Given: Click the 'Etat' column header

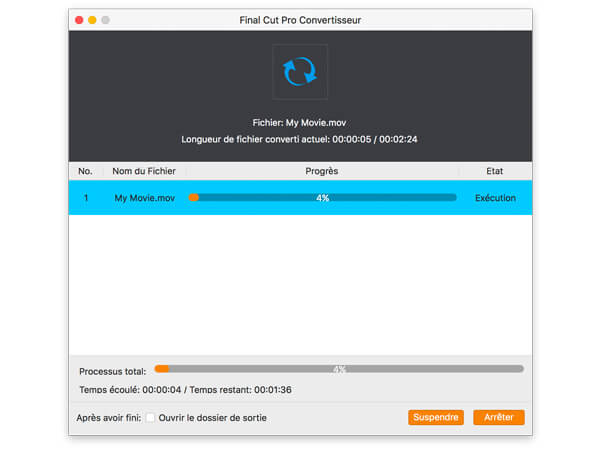Looking at the screenshot, I should (x=494, y=171).
